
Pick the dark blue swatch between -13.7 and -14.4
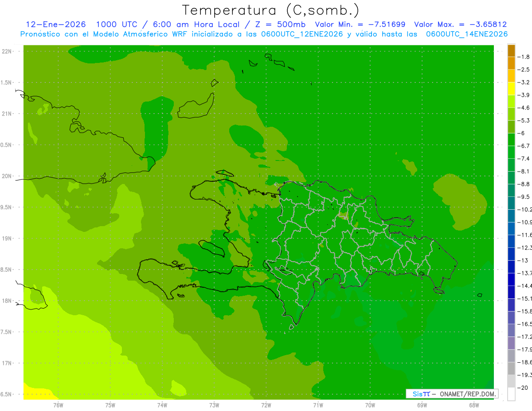pos(511,279)
